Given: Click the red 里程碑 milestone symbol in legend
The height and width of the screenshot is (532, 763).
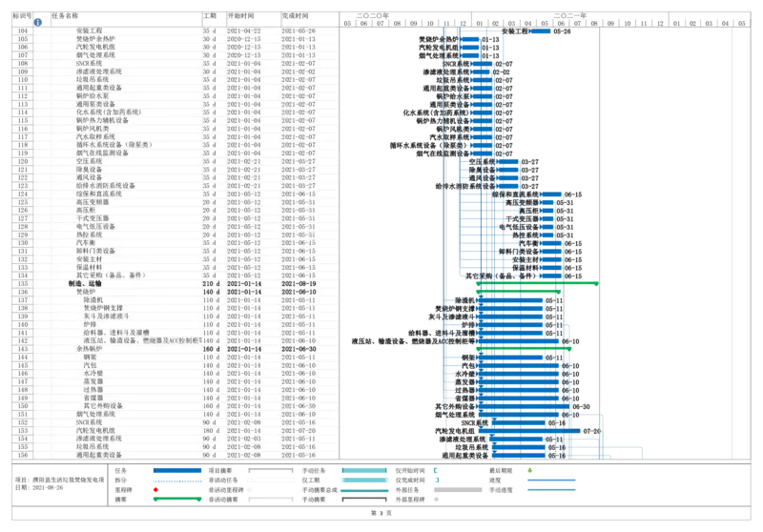Looking at the screenshot, I should tap(155, 489).
